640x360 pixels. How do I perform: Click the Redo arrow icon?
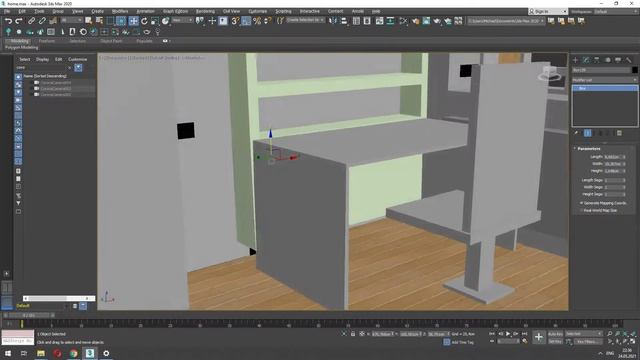pos(19,21)
